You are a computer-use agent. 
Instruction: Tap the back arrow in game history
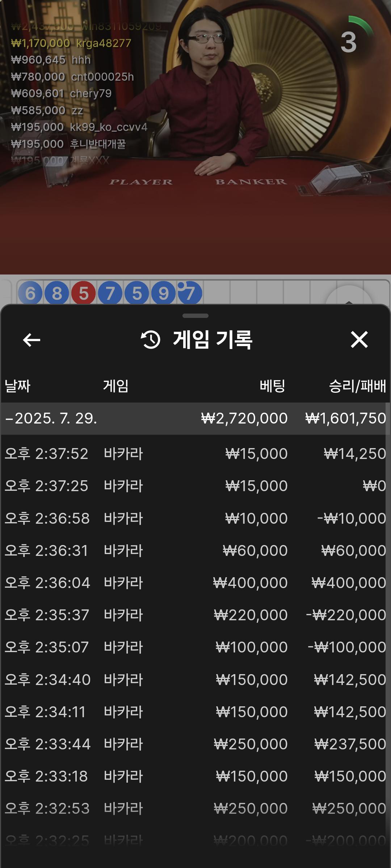coord(31,340)
